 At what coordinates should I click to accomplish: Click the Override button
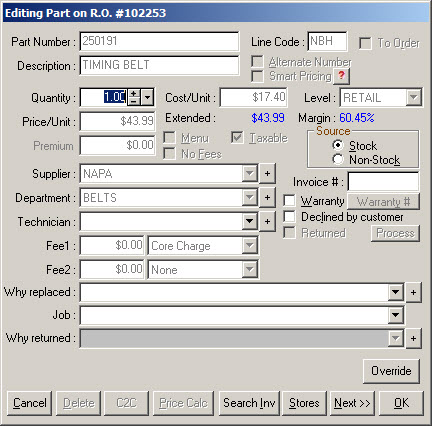coord(391,371)
